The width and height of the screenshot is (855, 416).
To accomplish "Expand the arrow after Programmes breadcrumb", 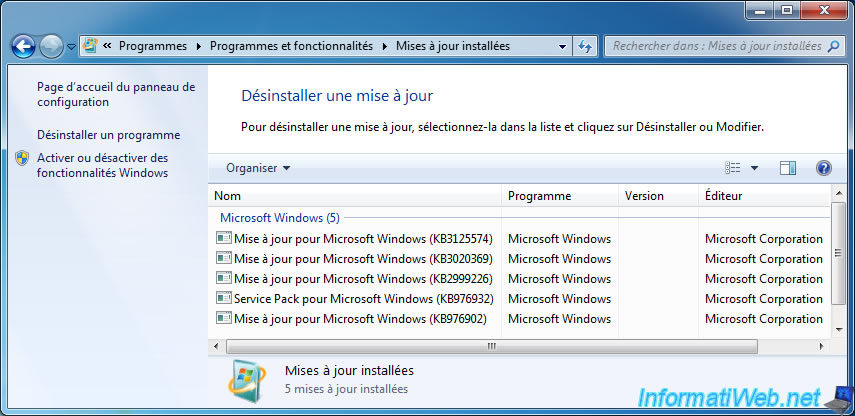I will pos(198,46).
